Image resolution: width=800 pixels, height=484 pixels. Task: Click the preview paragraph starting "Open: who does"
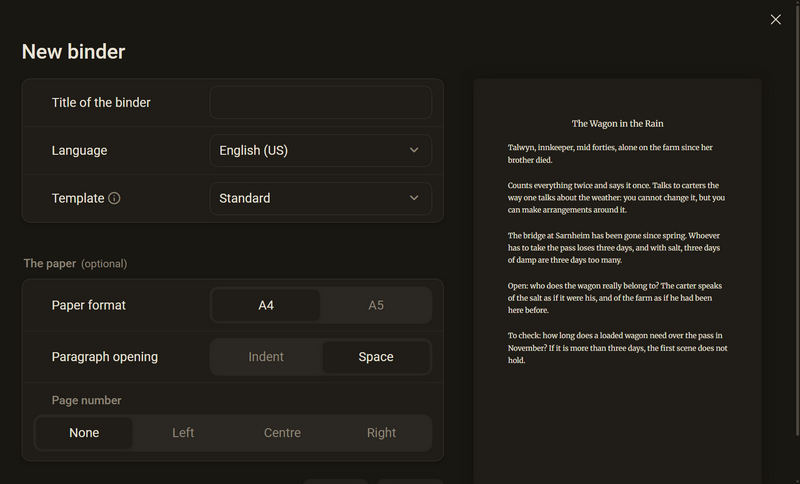click(615, 298)
